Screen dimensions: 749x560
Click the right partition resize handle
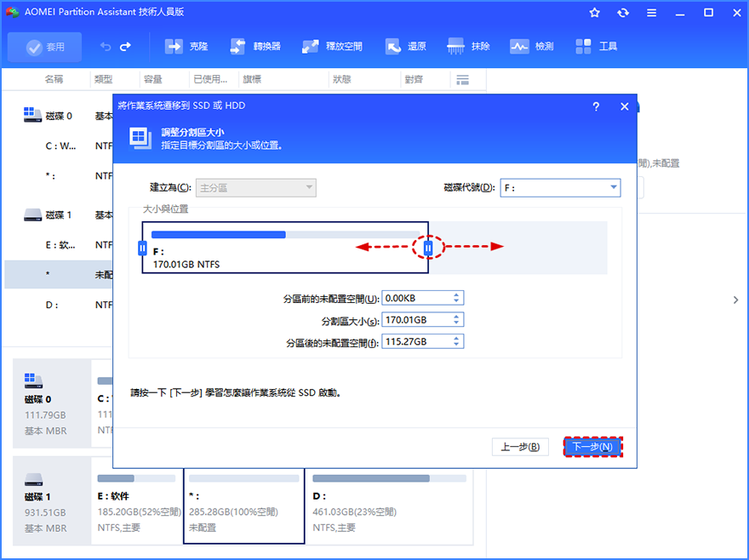[428, 248]
